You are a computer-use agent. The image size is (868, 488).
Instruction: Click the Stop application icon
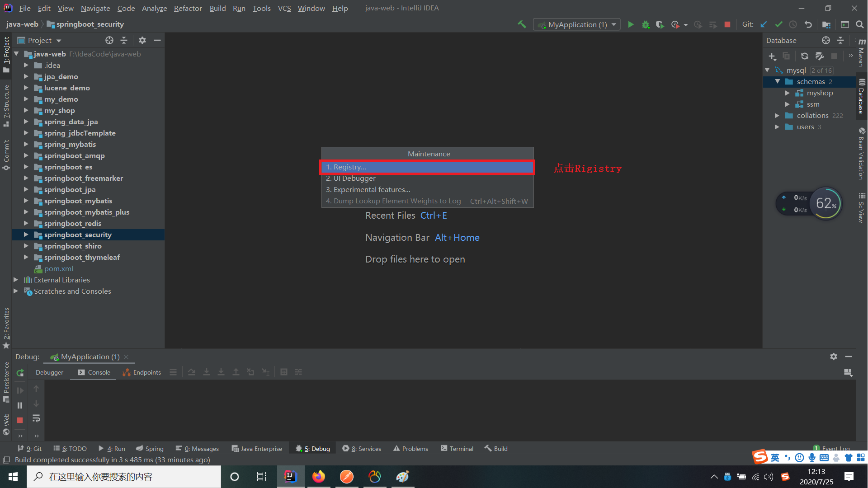click(728, 24)
